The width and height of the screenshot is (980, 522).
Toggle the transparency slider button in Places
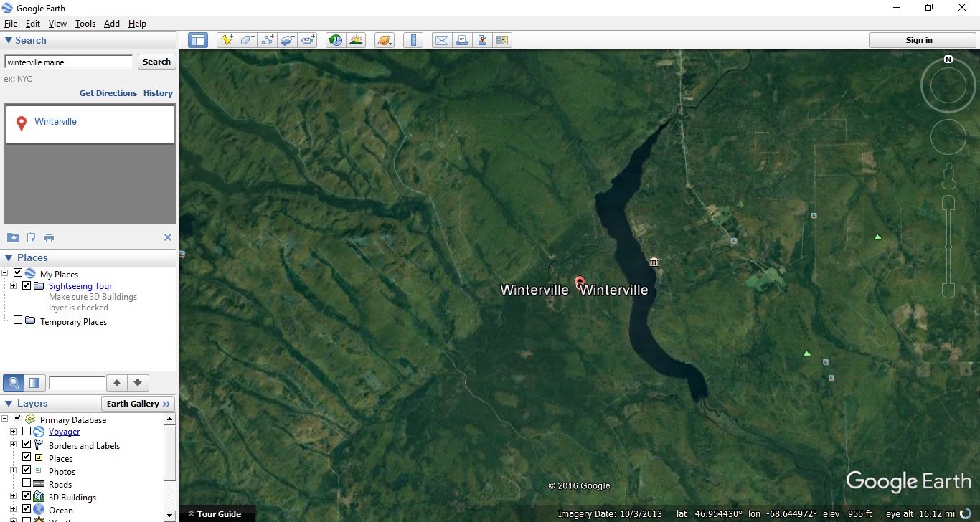pos(34,382)
